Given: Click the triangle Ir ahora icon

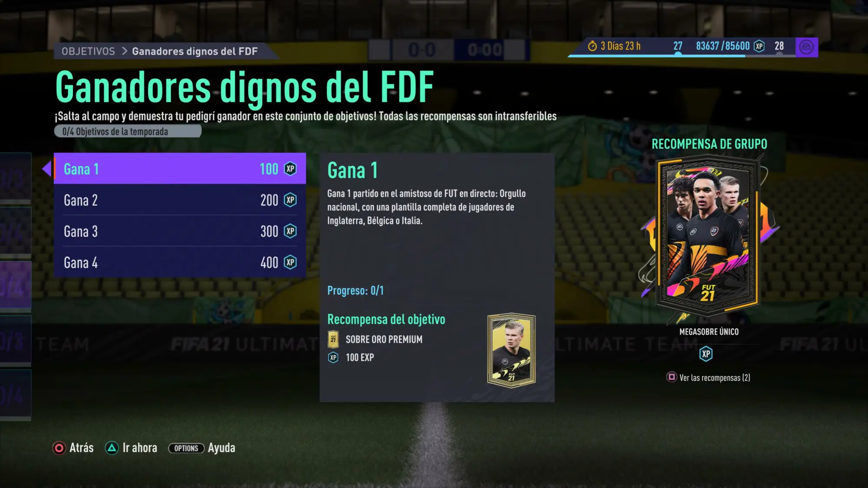Looking at the screenshot, I should (x=112, y=448).
